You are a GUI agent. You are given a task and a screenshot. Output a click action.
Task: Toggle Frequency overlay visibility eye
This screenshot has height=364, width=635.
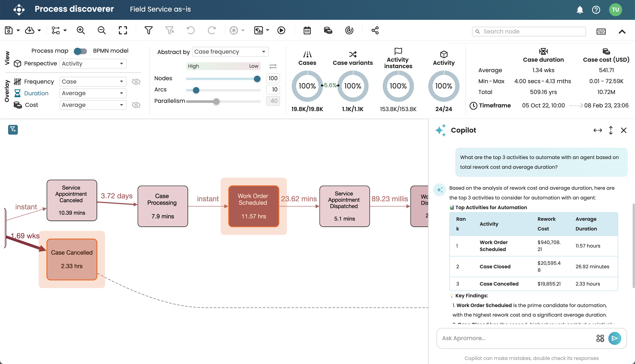pos(136,82)
